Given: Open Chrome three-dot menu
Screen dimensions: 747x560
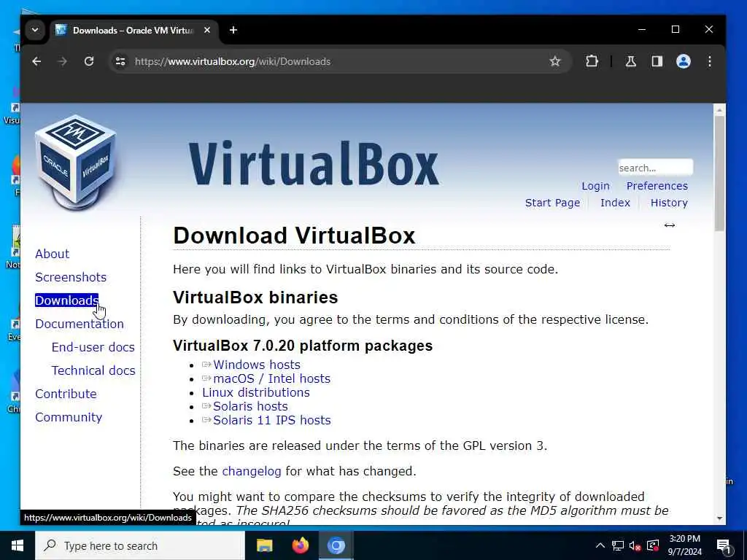Looking at the screenshot, I should (709, 61).
